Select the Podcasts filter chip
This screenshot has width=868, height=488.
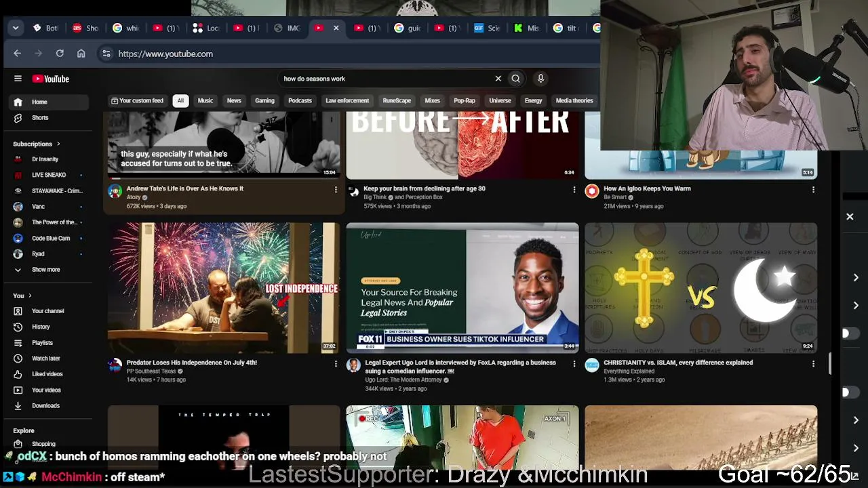(x=300, y=100)
